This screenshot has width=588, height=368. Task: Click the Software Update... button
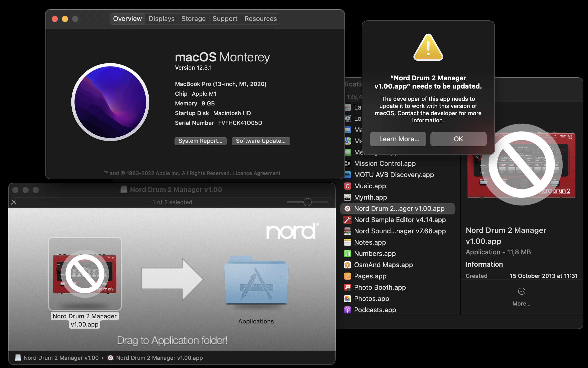point(261,141)
